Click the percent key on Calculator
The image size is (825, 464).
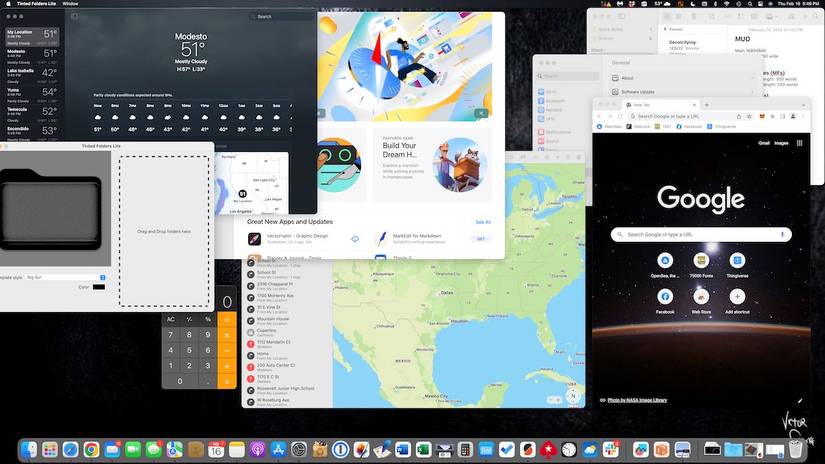tap(208, 319)
